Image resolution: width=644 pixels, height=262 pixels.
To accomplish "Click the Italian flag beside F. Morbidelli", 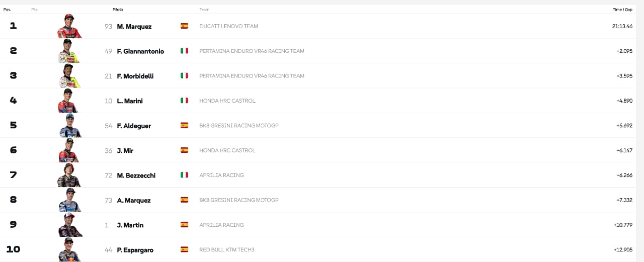I will point(184,76).
